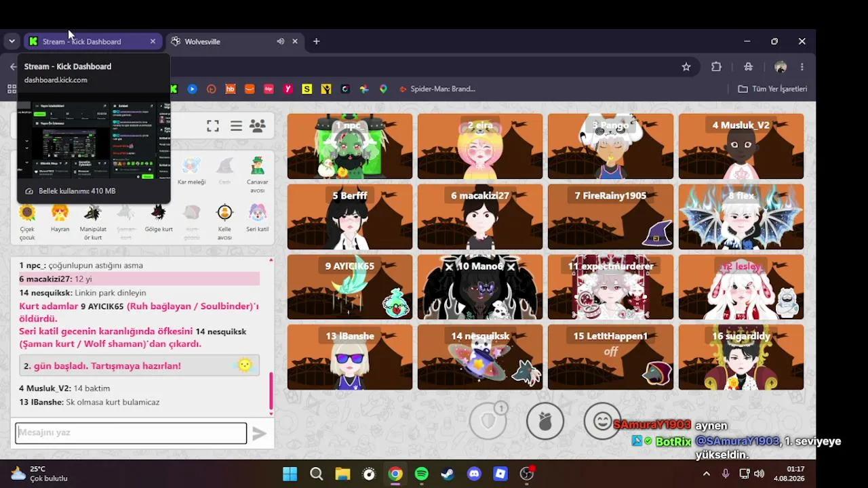Open the Google Maps bookmark icon

[x=383, y=89]
